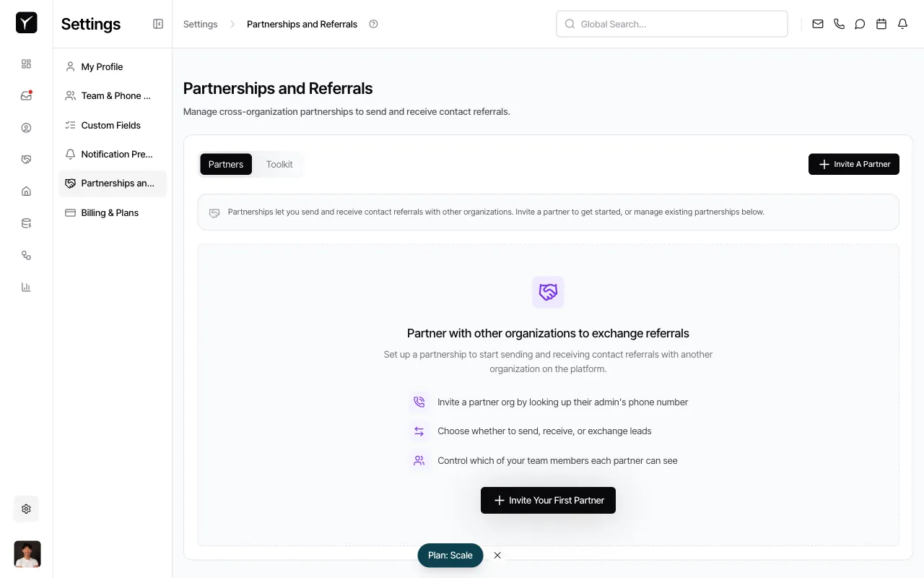Switch to the Toolkit tab

(279, 164)
